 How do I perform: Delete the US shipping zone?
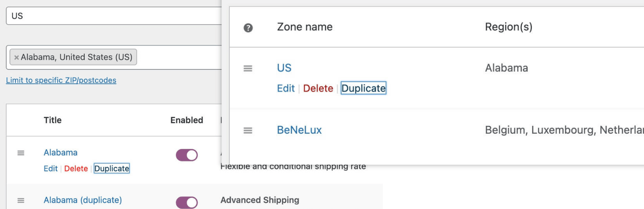click(318, 89)
